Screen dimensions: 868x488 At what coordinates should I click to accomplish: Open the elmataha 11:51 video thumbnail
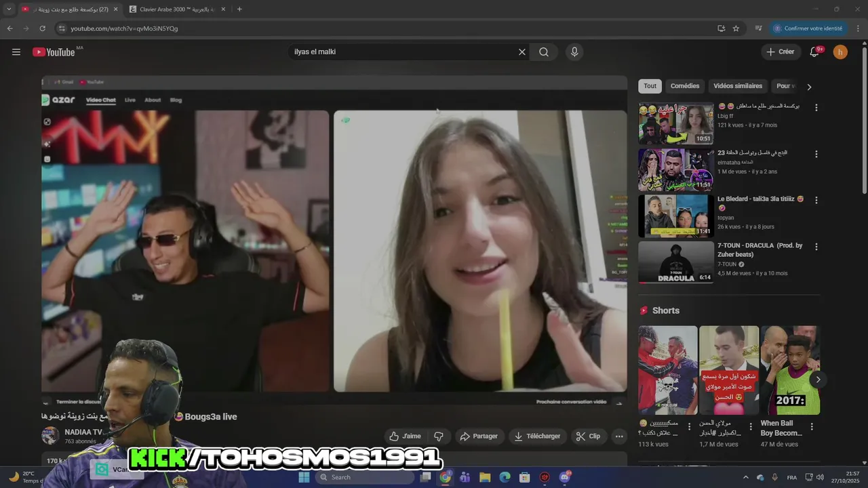(x=676, y=170)
